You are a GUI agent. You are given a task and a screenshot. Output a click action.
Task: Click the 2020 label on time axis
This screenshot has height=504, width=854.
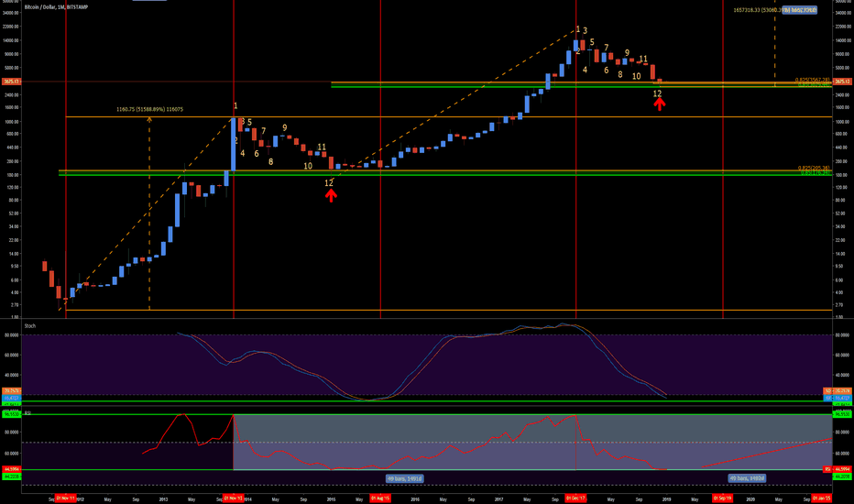(x=750, y=499)
